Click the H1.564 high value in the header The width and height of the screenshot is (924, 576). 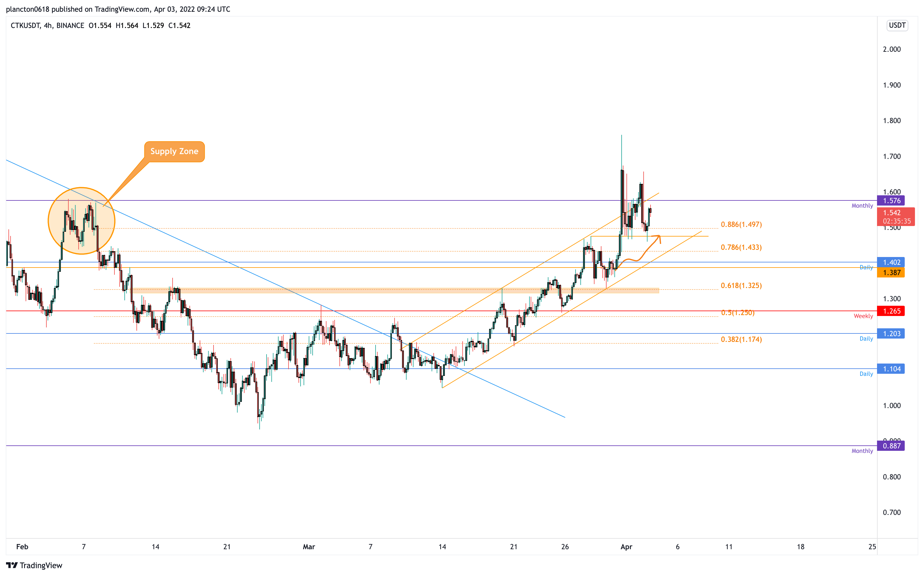coord(127,26)
